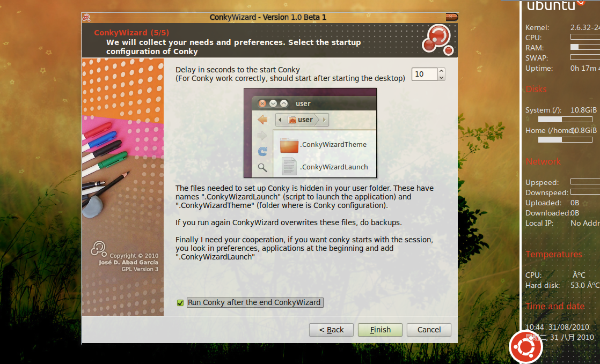The image size is (600, 364).
Task: Click the kernel value "2.6.32-24" in Conky
Action: tap(585, 27)
